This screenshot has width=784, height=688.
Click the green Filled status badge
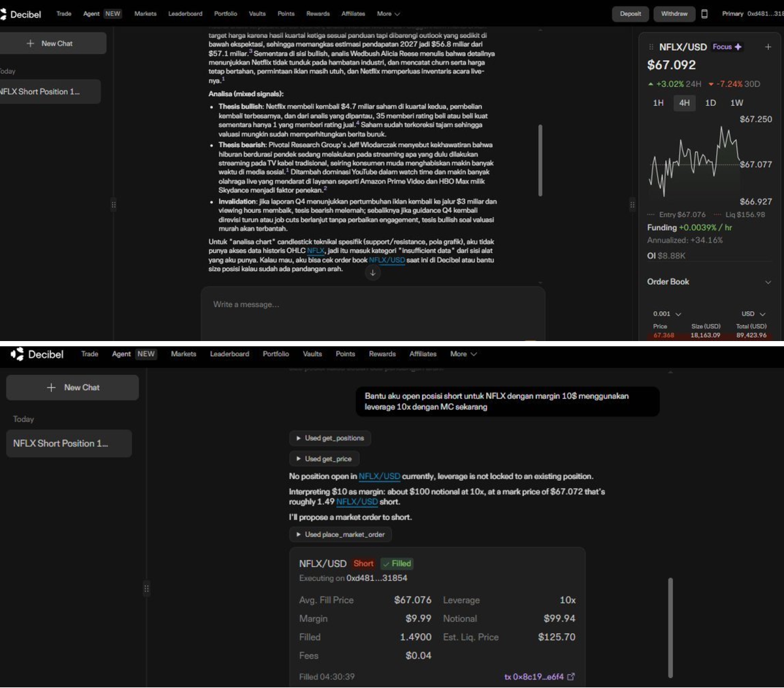tap(397, 564)
